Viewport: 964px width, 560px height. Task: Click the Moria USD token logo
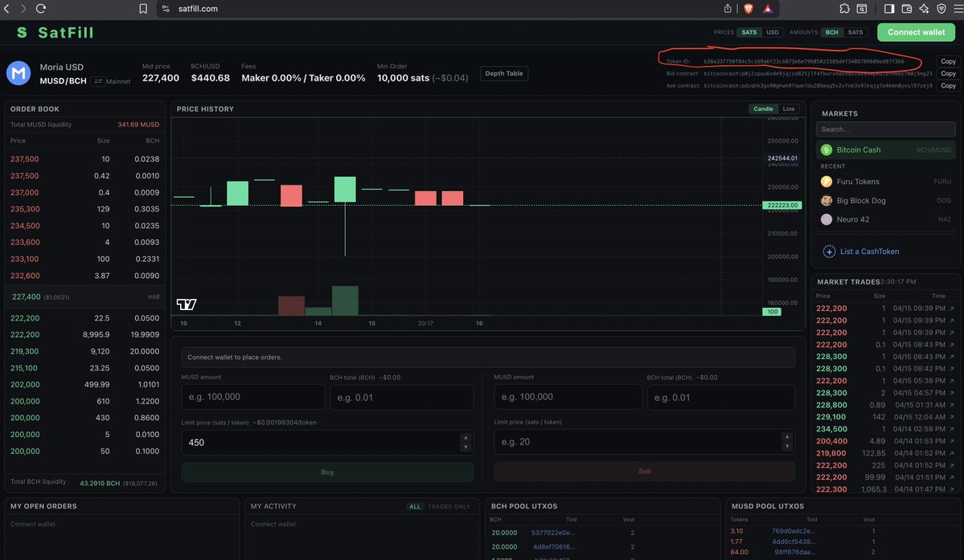coord(18,72)
